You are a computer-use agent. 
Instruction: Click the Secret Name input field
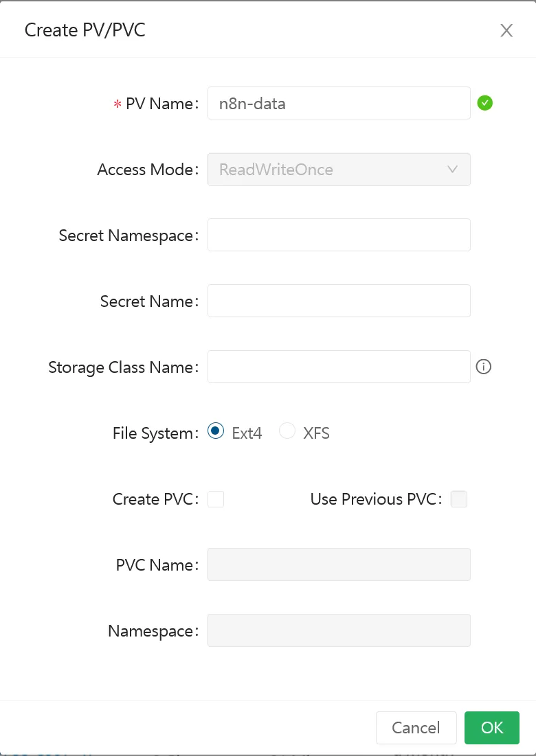click(x=339, y=300)
